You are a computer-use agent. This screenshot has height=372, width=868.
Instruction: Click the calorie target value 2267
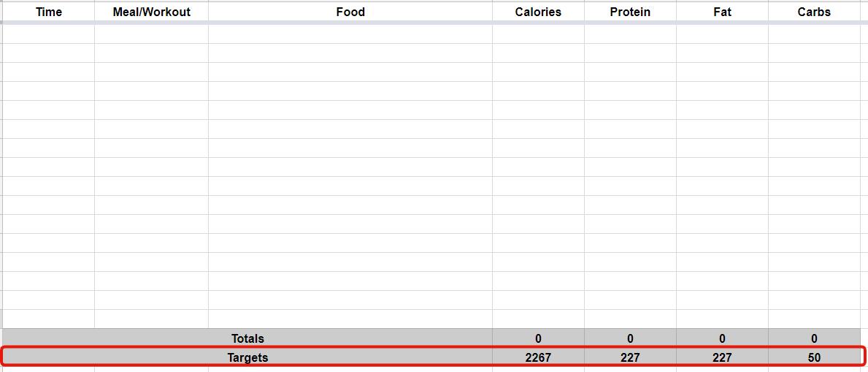538,357
